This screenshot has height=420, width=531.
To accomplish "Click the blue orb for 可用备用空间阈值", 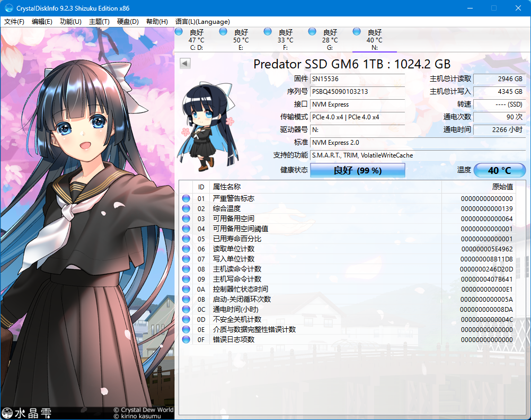I will (x=186, y=229).
